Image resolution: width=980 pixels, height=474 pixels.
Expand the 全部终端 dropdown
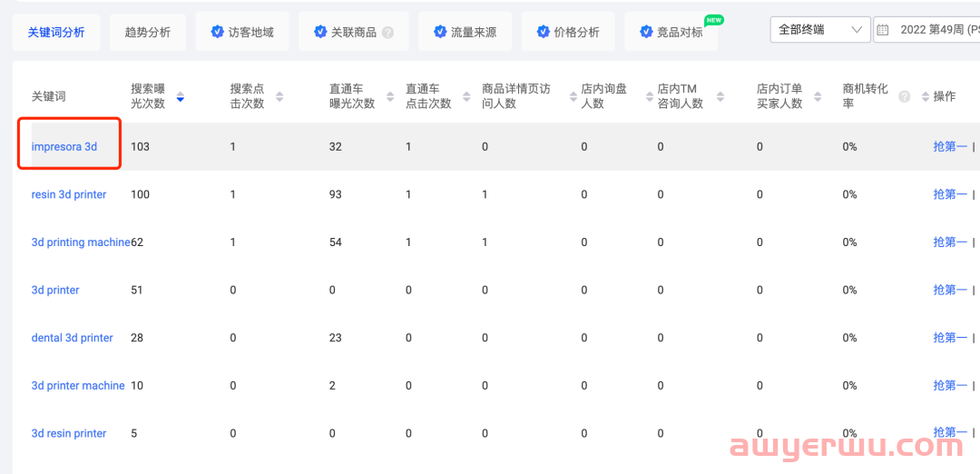819,30
